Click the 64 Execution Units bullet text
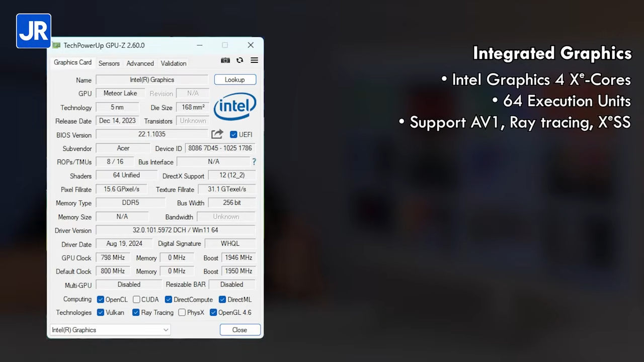The width and height of the screenshot is (644, 362). 561,101
